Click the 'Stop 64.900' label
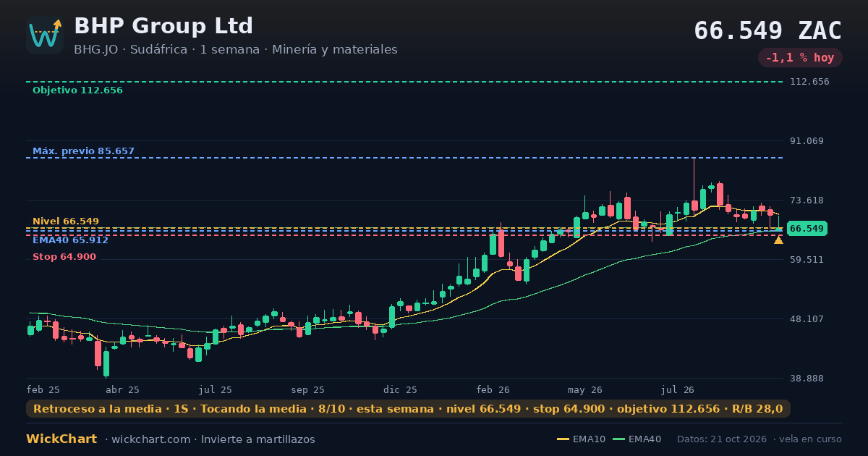 click(64, 257)
